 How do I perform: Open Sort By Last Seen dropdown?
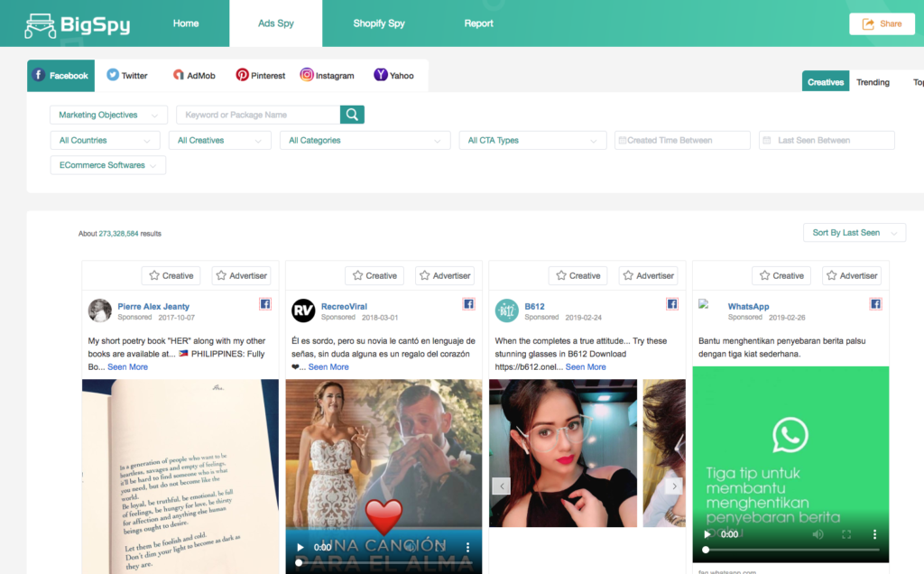pyautogui.click(x=854, y=233)
